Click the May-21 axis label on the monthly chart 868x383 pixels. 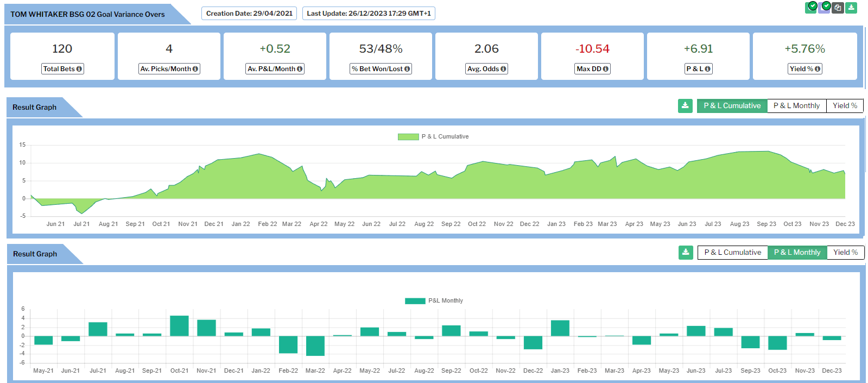coord(43,371)
